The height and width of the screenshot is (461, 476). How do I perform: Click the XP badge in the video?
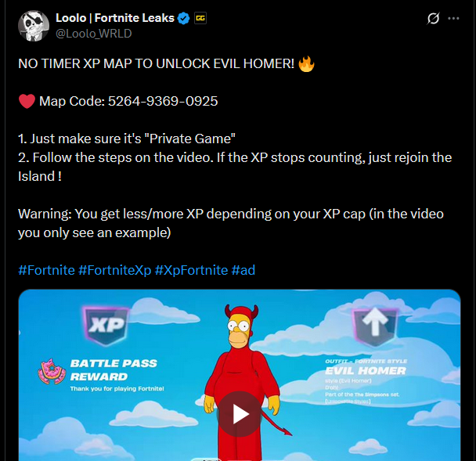coord(106,326)
